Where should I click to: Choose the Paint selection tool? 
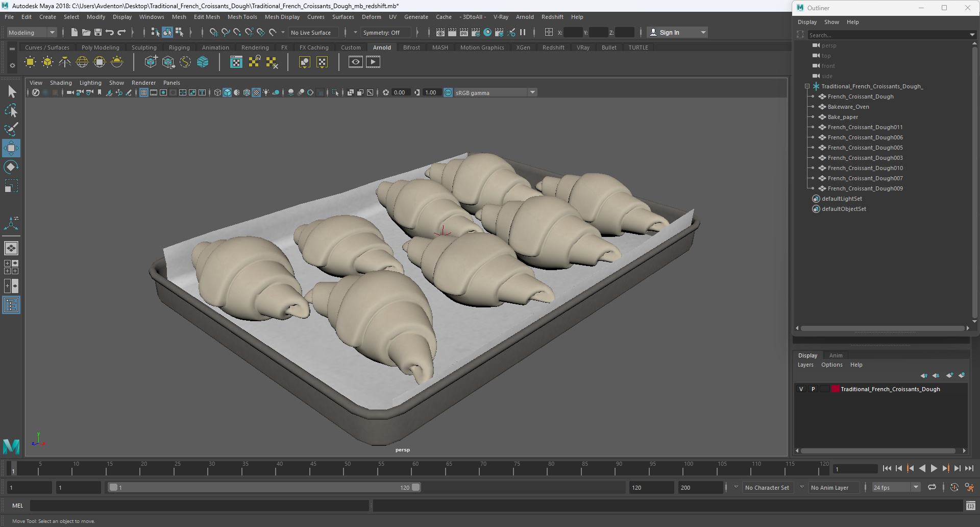coord(11,129)
